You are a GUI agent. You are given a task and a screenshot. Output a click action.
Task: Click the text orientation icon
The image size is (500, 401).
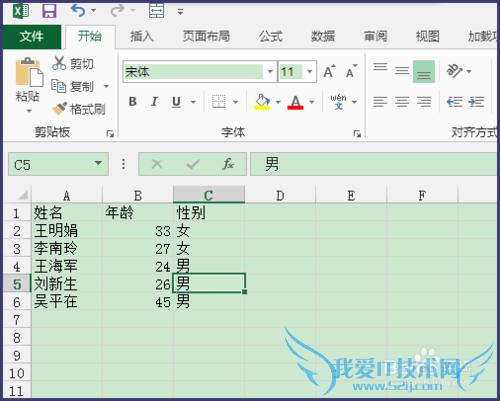[454, 71]
